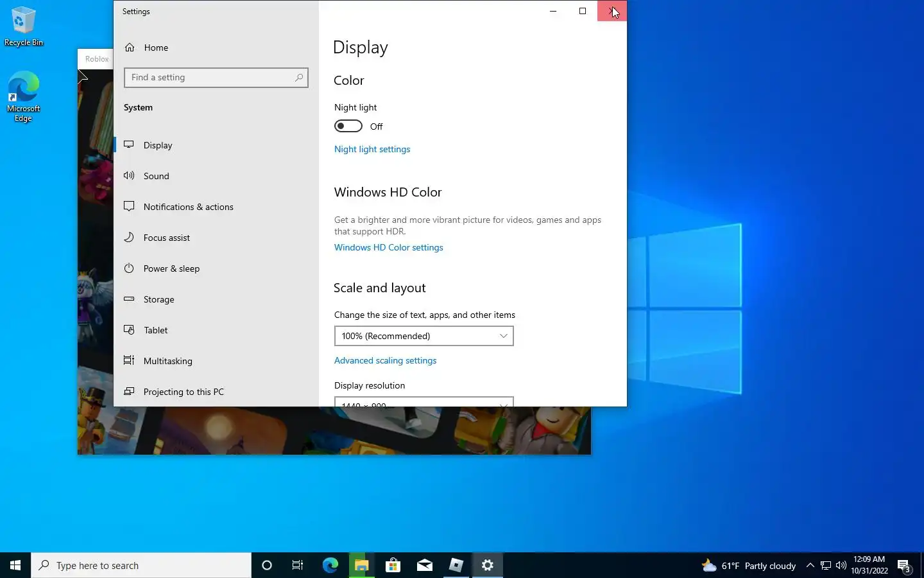Click the network icon in system tray
924x578 pixels.
pos(826,565)
